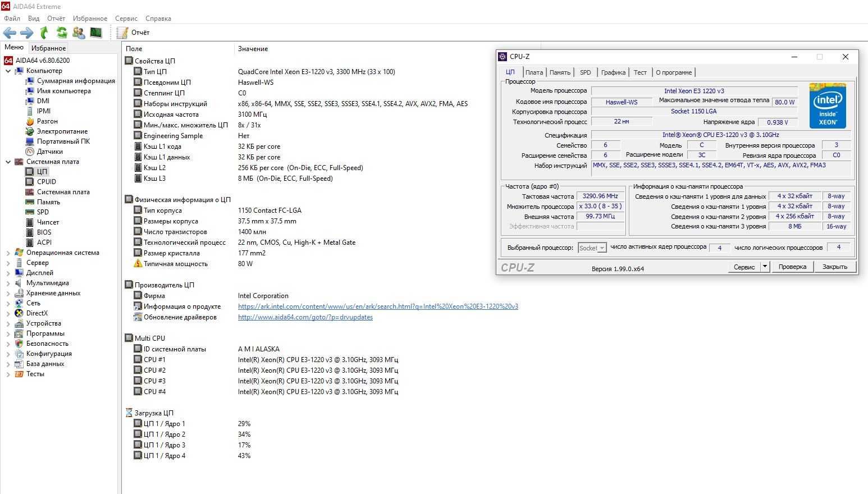Refresh using the green circular arrows icon
Screen dimensions: 868x494
pyautogui.click(x=62, y=33)
